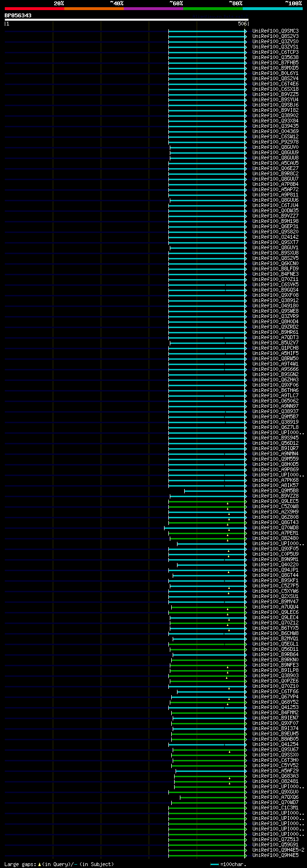Screen dimensions: 307x868
Task: Select label UniRef100_C6SX18
Action: click(x=275, y=89)
